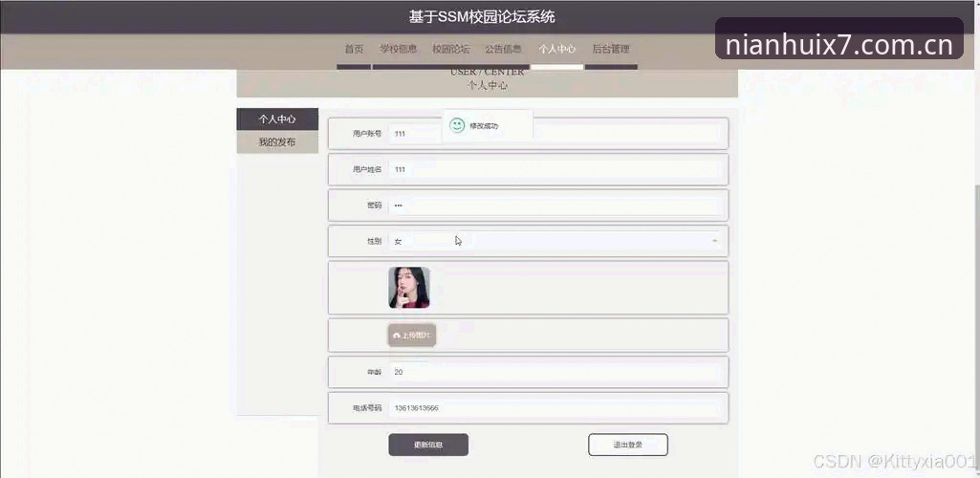980x478 pixels.
Task: Open 公告信息 in the navigation
Action: click(x=503, y=49)
